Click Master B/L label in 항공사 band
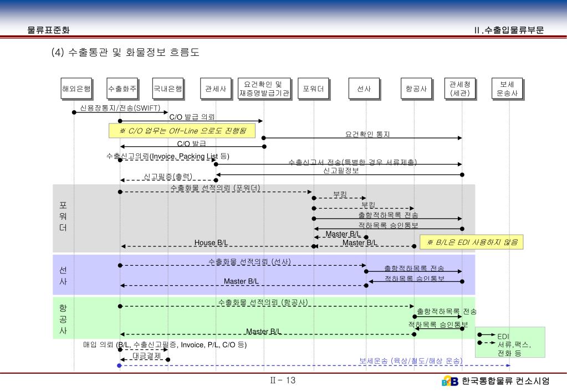The width and height of the screenshot is (567, 392). 264,331
